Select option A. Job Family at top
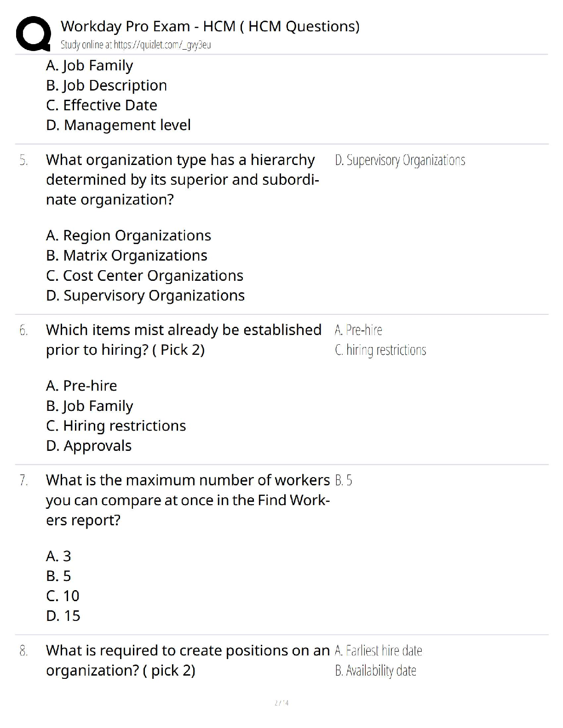Image resolution: width=563 pixels, height=728 pixels. pos(89,66)
